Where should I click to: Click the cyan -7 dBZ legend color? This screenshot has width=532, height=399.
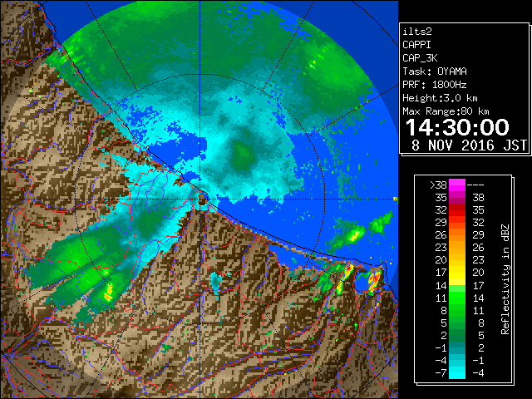pos(457,372)
